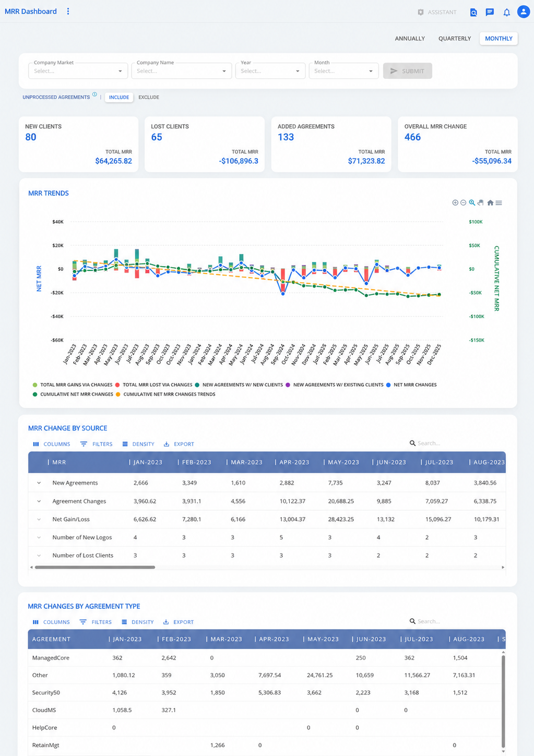Open the Company Name dropdown

point(181,71)
